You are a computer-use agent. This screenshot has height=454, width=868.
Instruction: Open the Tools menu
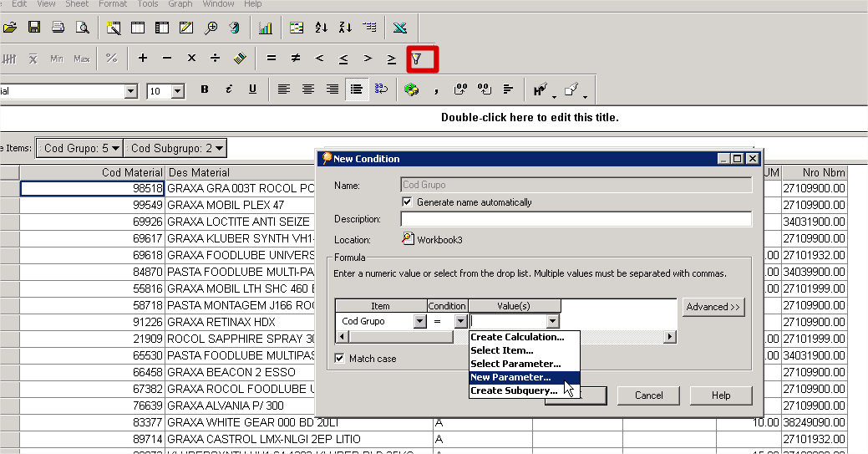(148, 4)
